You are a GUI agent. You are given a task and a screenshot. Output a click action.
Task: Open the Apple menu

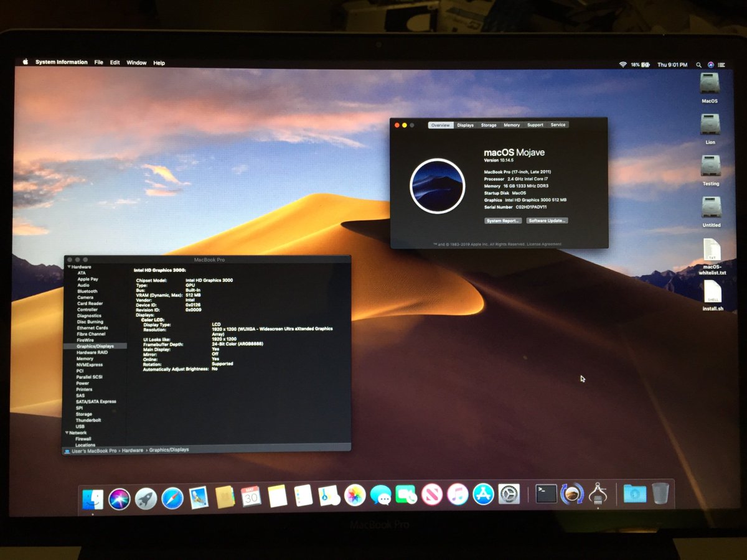coord(26,62)
